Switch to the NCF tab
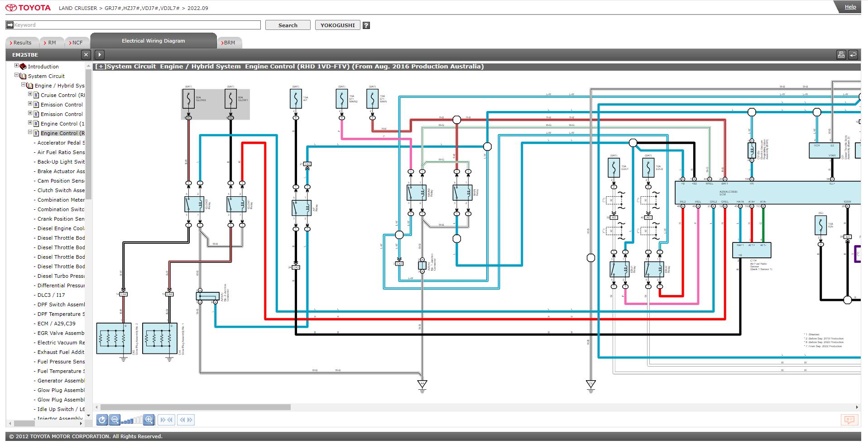Screen dimensions: 868x445 pos(77,43)
